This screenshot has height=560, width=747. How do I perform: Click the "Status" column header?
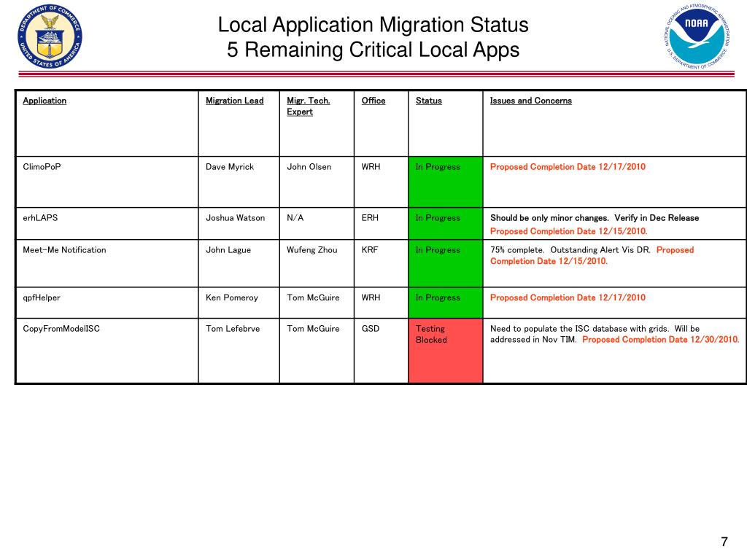click(x=429, y=101)
